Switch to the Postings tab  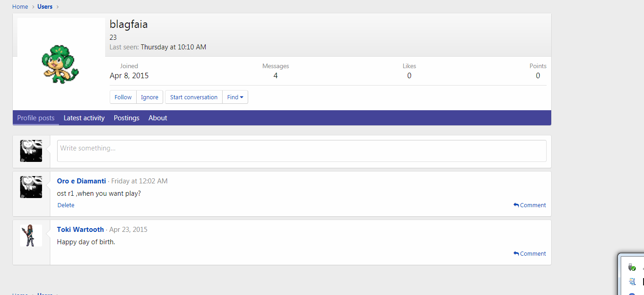coord(127,118)
